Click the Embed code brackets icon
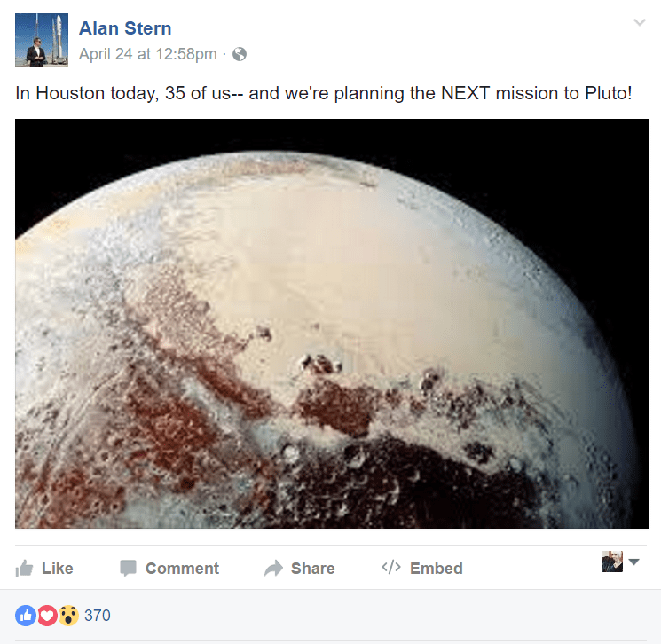This screenshot has width=661, height=644. (x=391, y=568)
